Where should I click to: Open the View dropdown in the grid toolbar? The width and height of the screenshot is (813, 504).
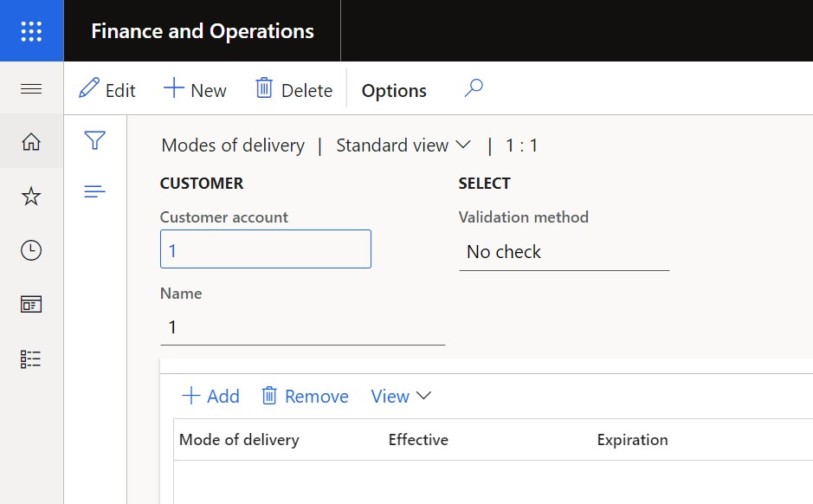[x=400, y=396]
